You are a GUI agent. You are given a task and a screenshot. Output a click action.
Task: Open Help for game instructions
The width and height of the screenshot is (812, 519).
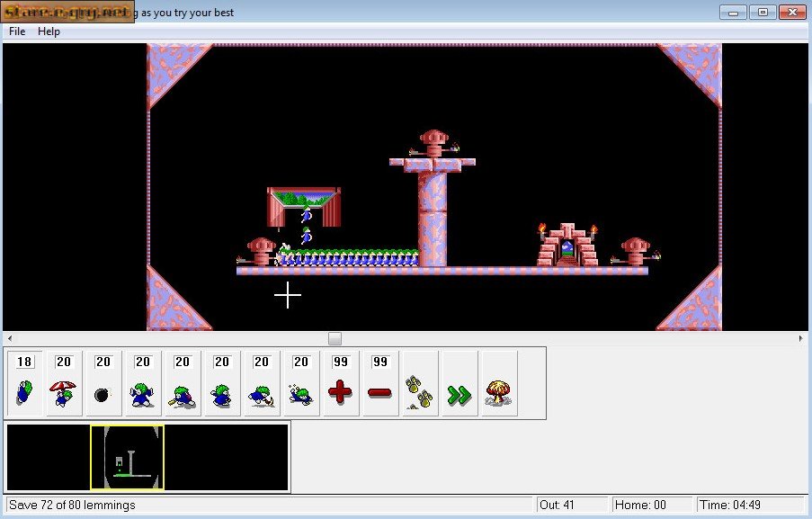point(49,31)
